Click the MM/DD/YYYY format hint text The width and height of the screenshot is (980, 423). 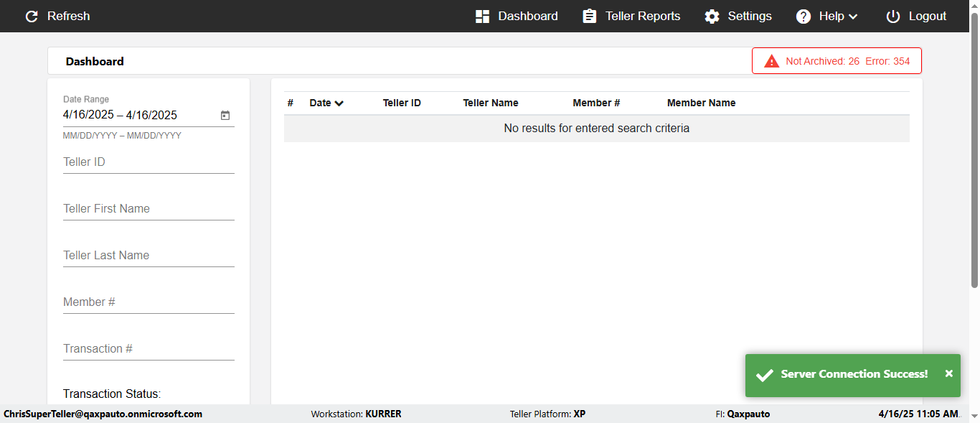pyautogui.click(x=122, y=136)
